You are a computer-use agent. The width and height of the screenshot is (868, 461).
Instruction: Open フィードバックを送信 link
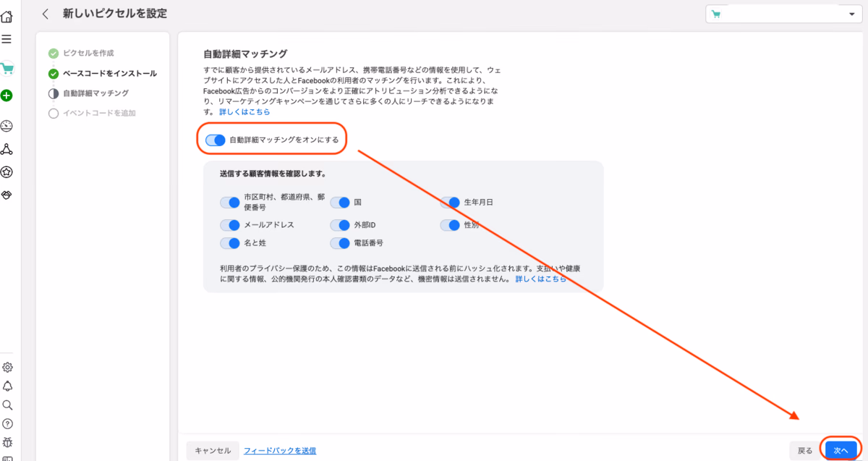[x=280, y=450]
